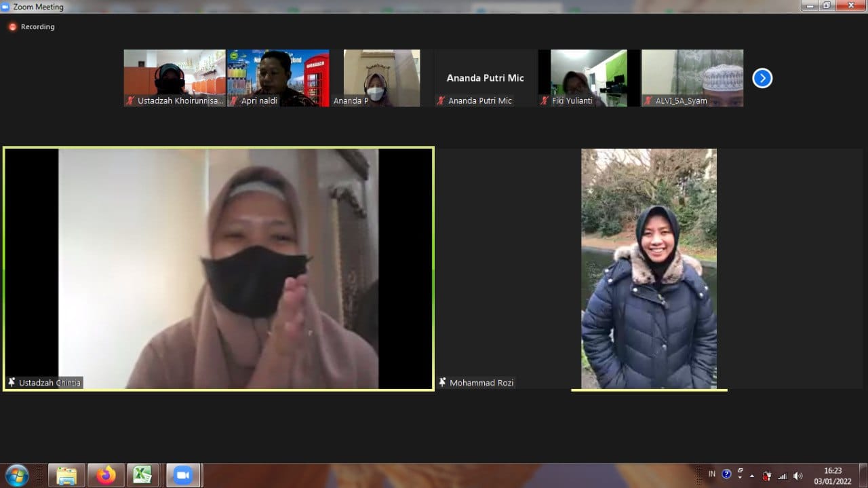Switch to Excel in the taskbar
The height and width of the screenshot is (488, 868).
(142, 475)
